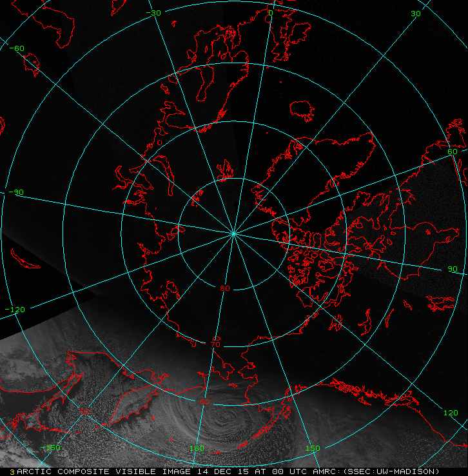
Task: Click the green 120 longitude label
Action: 451,413
